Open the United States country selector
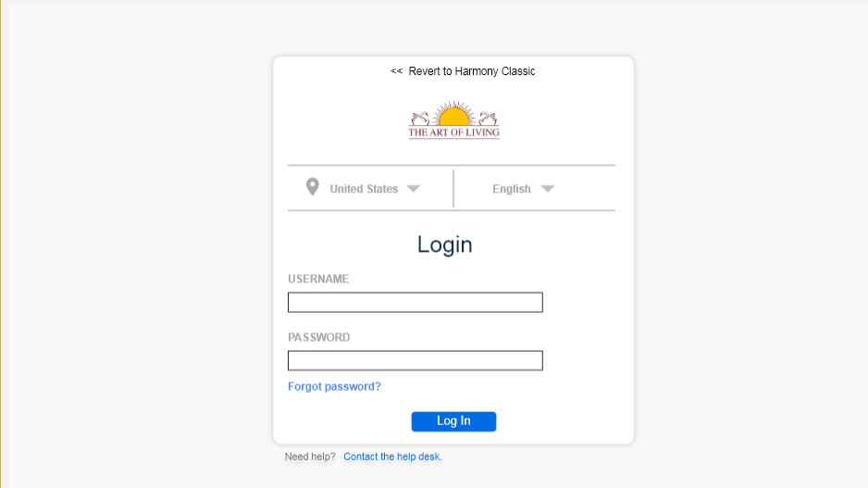The height and width of the screenshot is (488, 868). 364,189
